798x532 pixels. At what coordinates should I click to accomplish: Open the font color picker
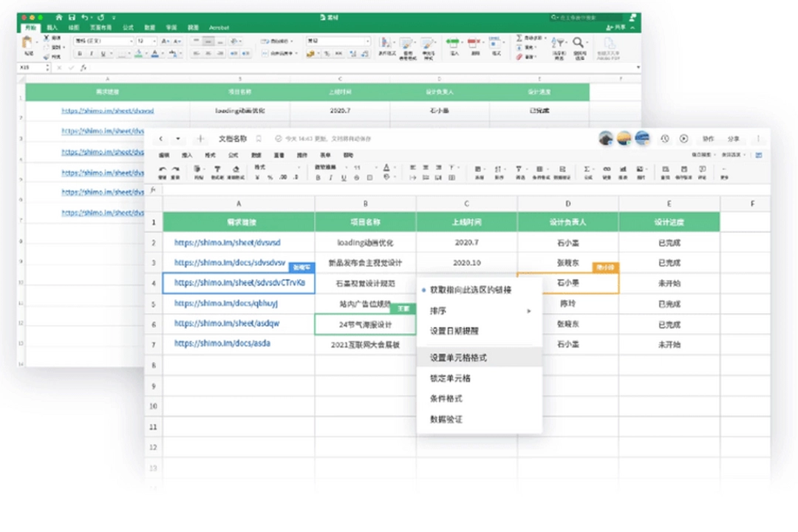coord(387,168)
